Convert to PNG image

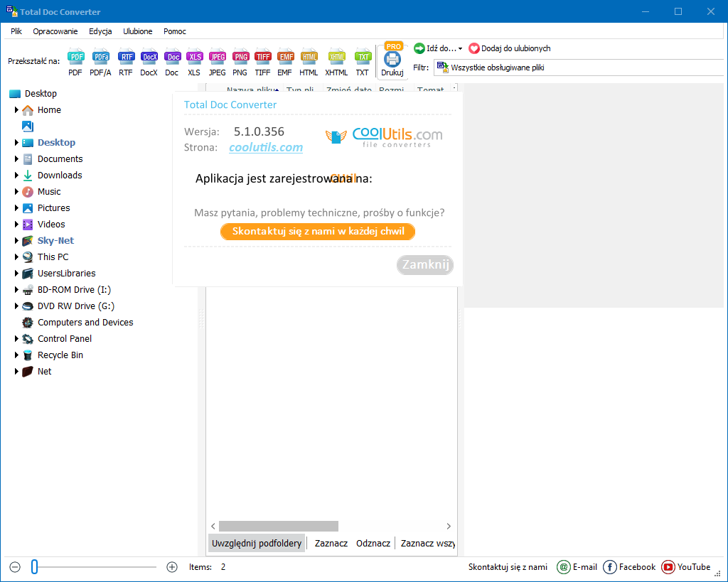tap(240, 63)
